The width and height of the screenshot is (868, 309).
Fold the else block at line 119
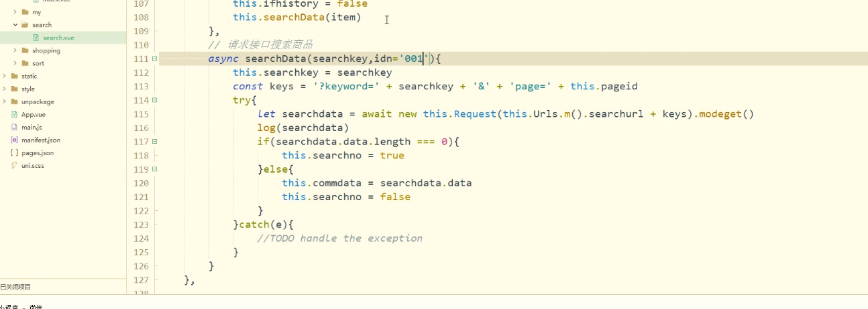coord(155,169)
